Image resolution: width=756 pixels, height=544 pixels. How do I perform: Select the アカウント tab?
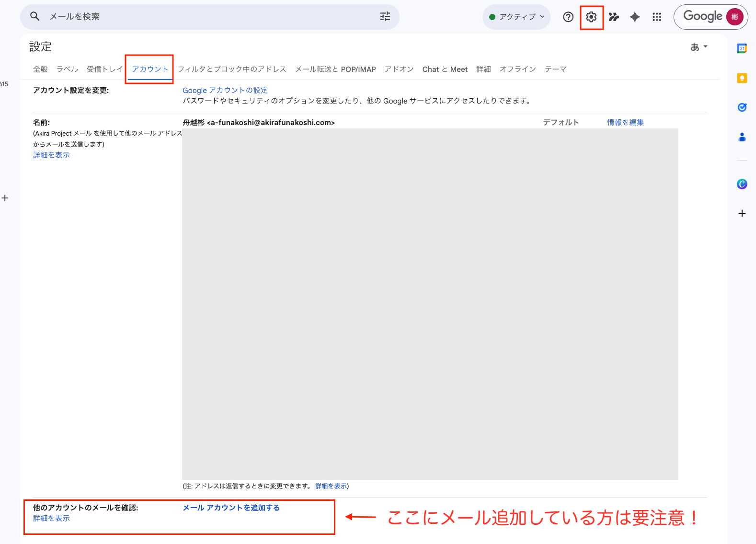point(150,69)
